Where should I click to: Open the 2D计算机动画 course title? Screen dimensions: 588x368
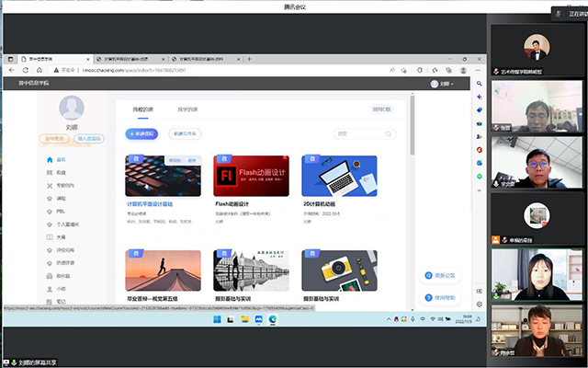(x=319, y=204)
